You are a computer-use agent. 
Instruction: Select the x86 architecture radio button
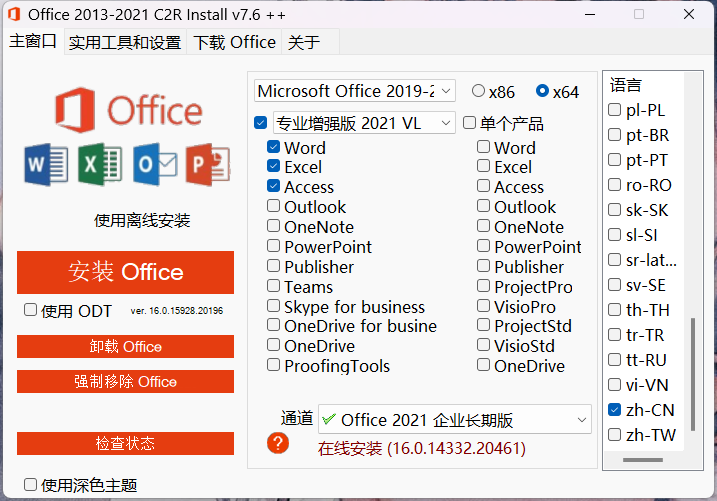click(478, 91)
